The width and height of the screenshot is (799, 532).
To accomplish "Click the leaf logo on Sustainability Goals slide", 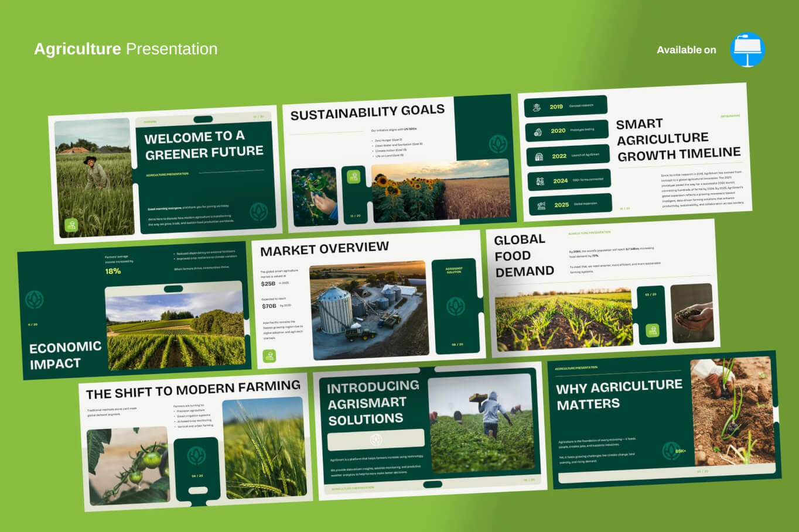I will coord(498,143).
